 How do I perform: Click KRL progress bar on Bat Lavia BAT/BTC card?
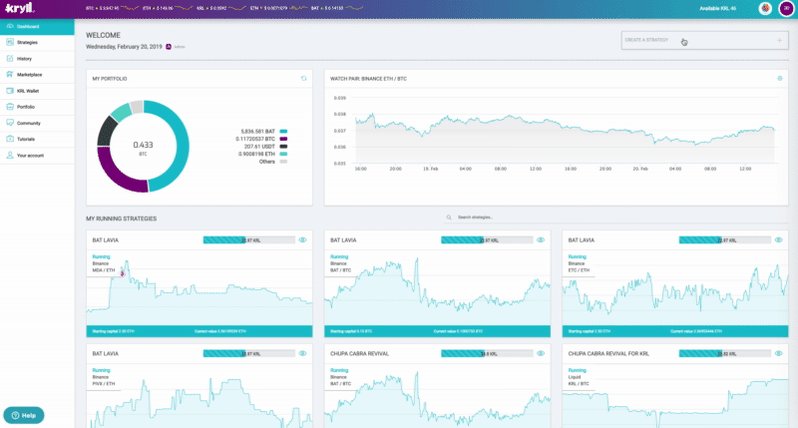tap(487, 240)
